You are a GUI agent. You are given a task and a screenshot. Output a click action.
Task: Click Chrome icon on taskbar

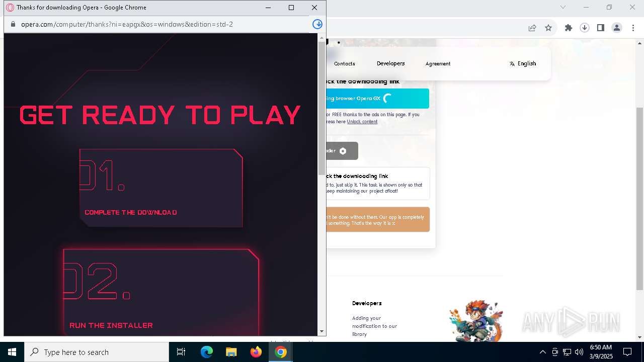[x=281, y=352]
